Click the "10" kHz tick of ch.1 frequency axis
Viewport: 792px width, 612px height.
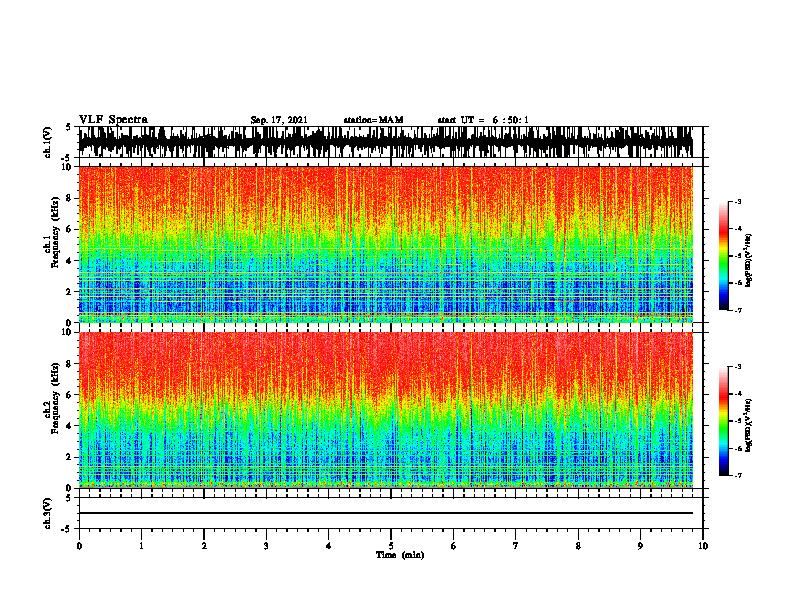pos(68,167)
